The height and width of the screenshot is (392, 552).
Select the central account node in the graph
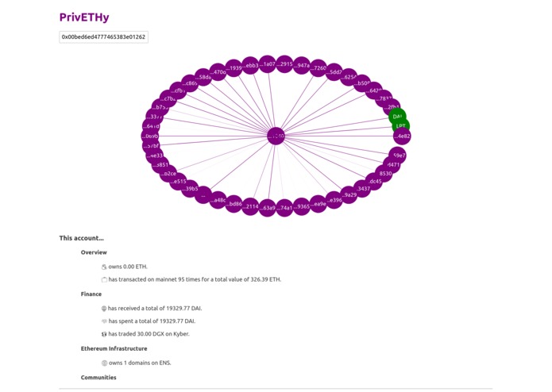[x=276, y=136]
